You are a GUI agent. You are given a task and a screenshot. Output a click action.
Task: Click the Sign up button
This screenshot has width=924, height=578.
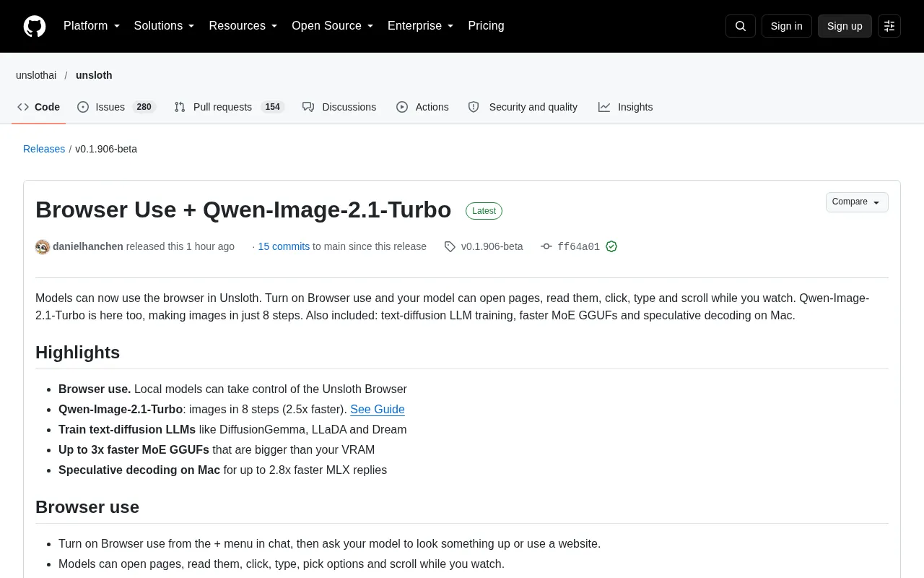(845, 26)
